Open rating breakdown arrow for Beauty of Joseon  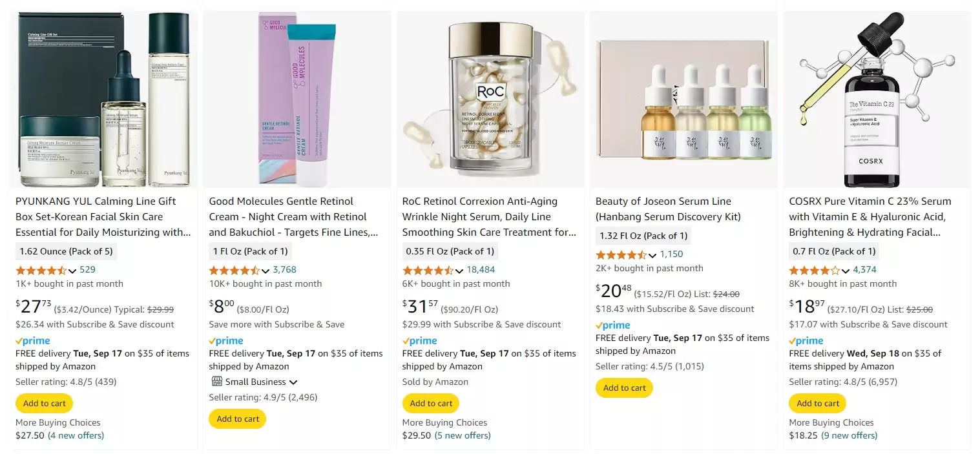[652, 255]
